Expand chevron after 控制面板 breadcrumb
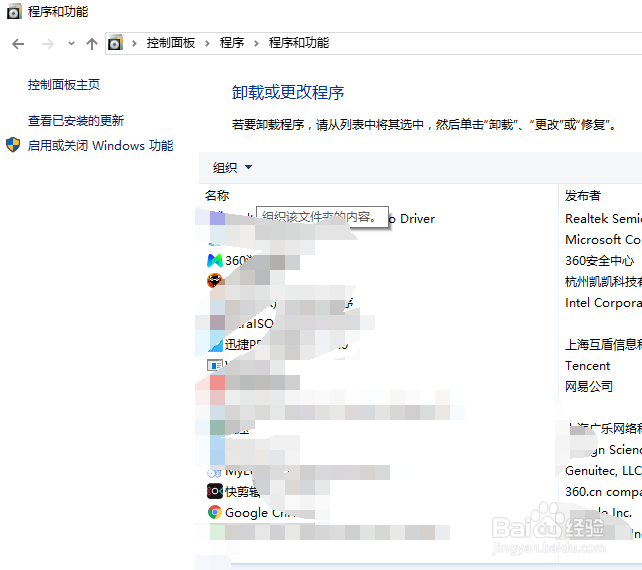 (x=207, y=43)
